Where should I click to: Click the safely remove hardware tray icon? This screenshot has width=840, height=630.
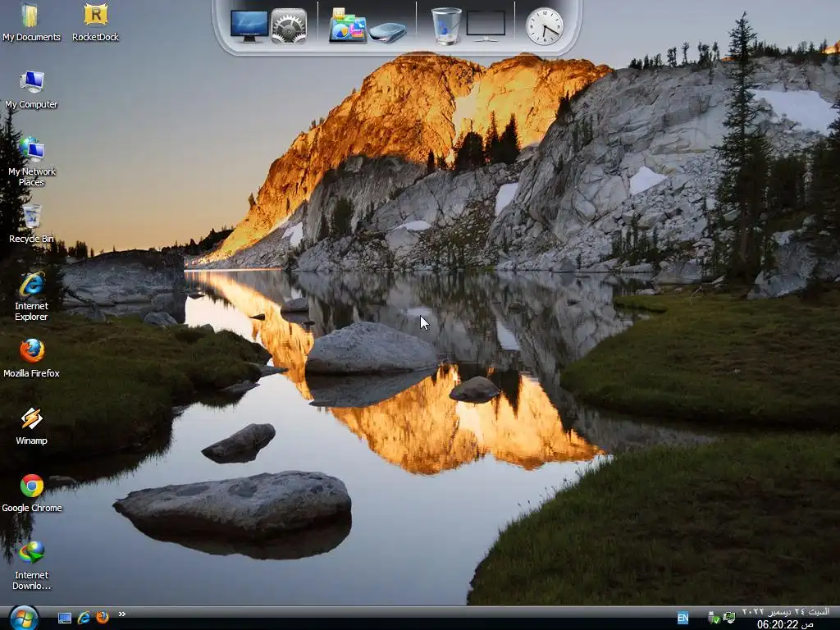coord(713,618)
